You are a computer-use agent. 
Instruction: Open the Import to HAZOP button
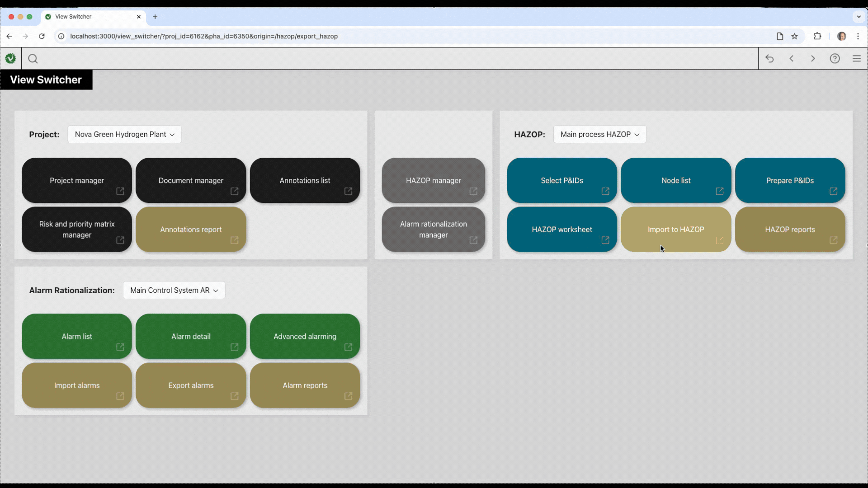(x=675, y=229)
